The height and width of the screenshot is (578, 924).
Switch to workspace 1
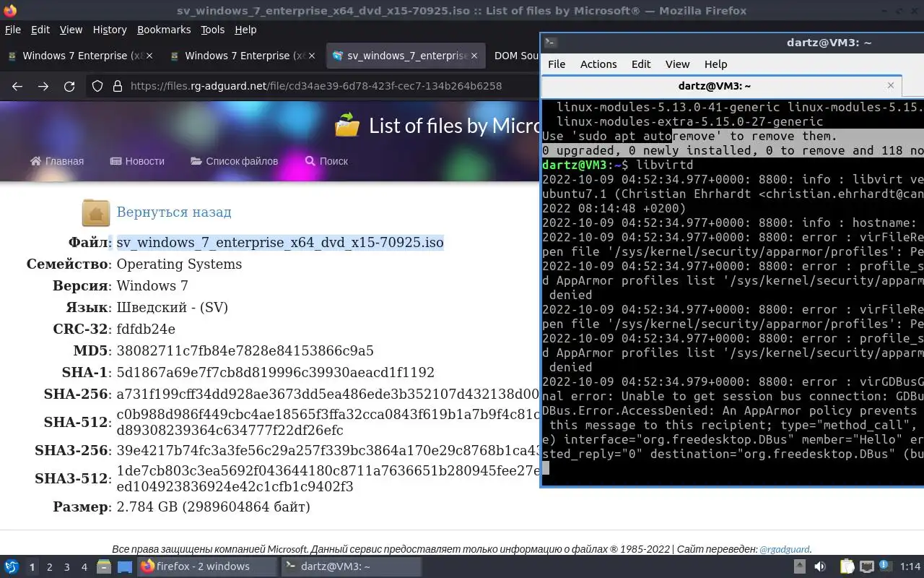[x=32, y=567]
